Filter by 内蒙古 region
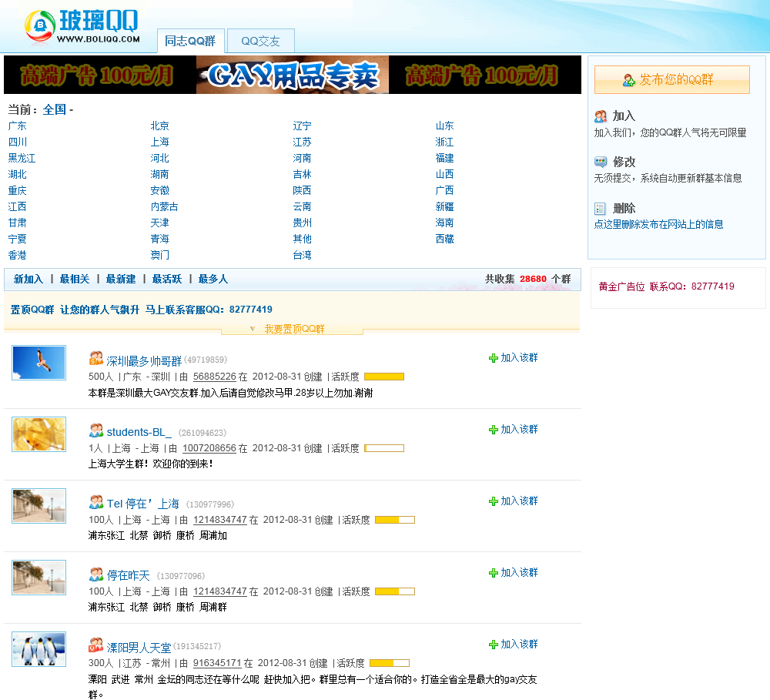This screenshot has height=700, width=770. [164, 207]
